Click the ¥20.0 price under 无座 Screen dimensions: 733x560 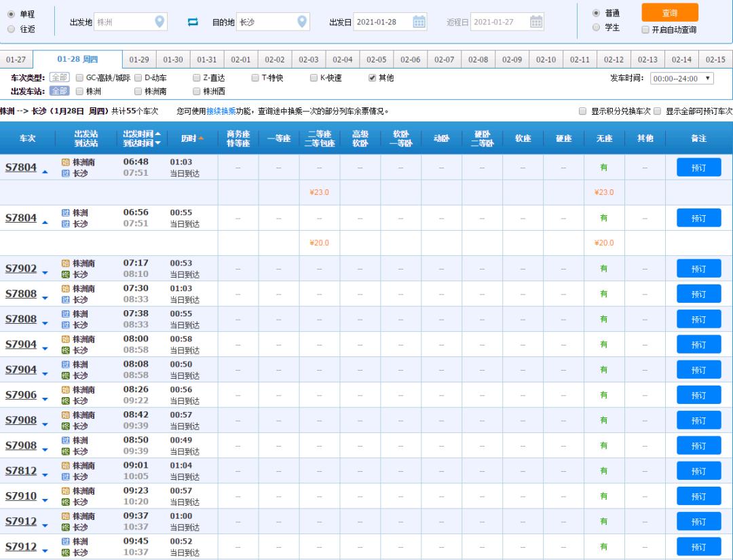[604, 242]
